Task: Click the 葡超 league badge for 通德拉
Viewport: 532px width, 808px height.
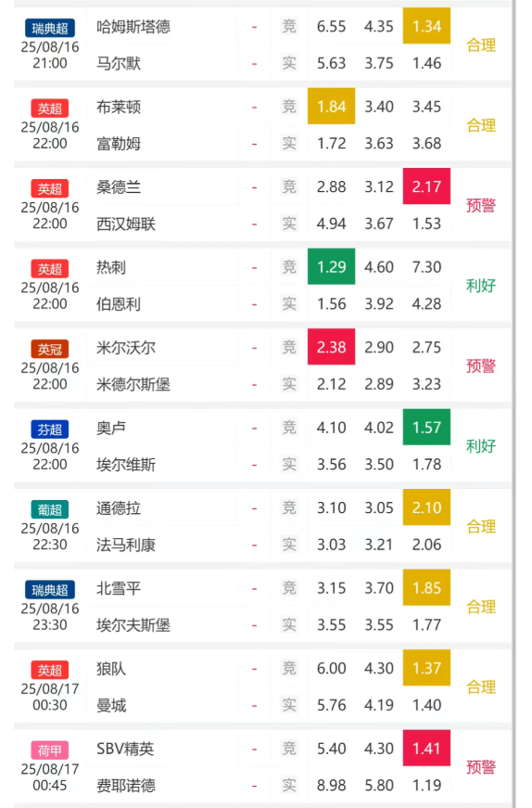Action: [x=50, y=509]
